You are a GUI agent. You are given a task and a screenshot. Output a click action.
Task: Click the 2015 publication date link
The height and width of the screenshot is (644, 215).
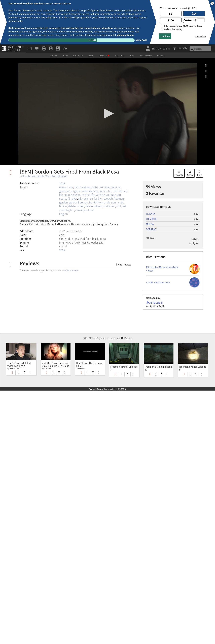(62, 184)
